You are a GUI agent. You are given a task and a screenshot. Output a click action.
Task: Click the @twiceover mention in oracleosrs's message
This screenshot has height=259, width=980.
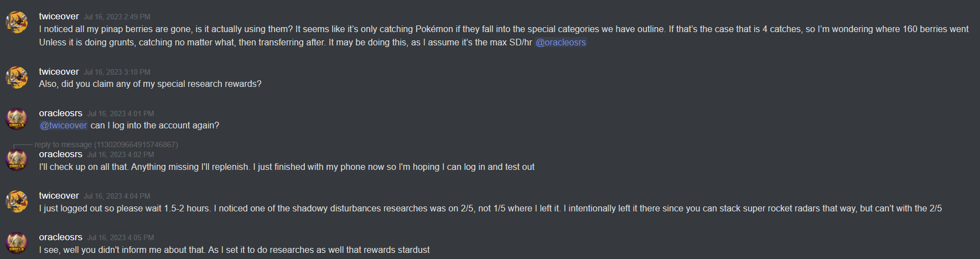(64, 126)
